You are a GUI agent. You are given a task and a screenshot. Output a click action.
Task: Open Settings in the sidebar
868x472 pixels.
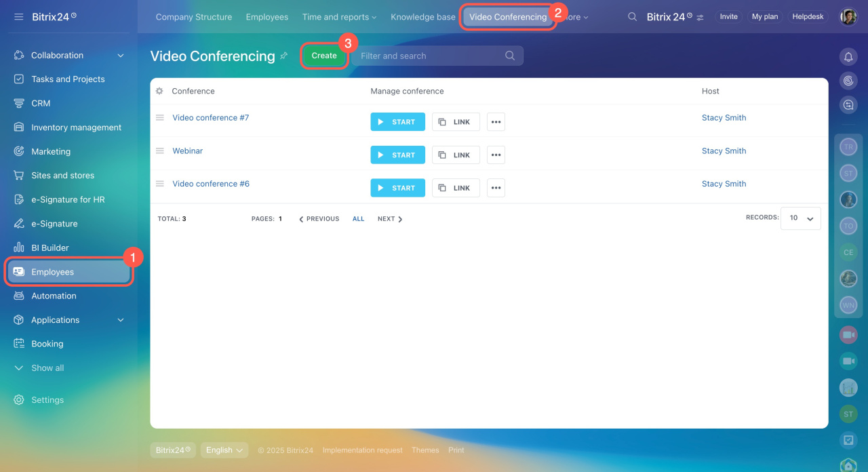pos(47,400)
